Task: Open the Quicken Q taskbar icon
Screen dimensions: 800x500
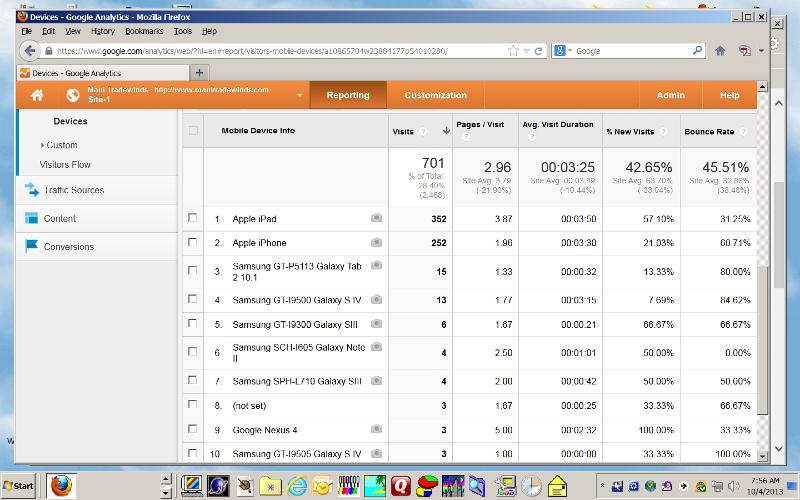Action: coord(401,486)
